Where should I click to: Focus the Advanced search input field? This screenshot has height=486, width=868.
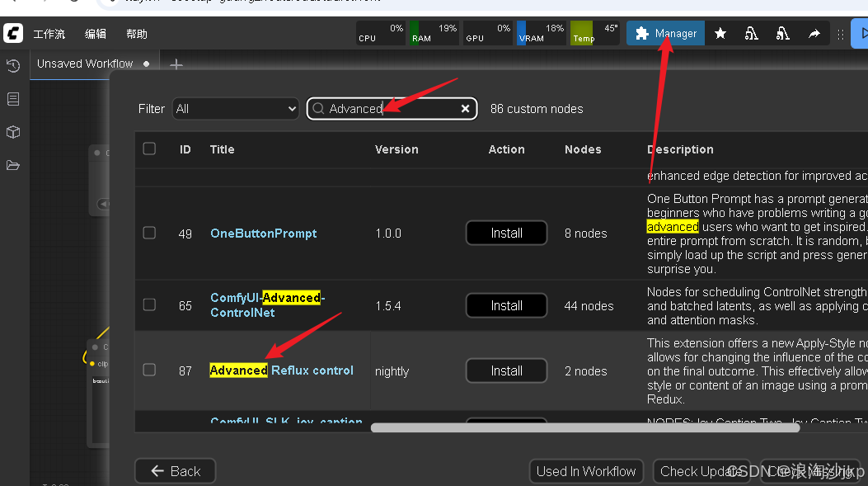point(392,109)
